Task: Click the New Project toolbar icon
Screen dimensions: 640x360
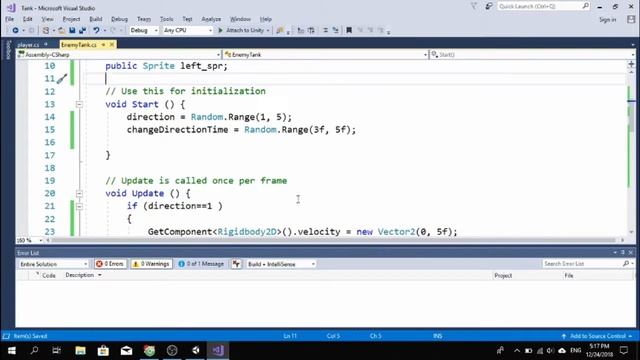Action: tap(46, 30)
